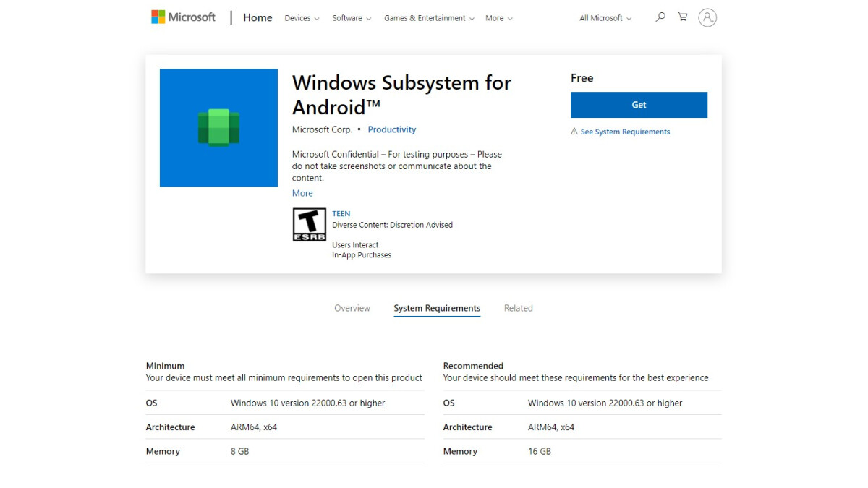Select the Microsoft Store Home icon area
This screenshot has width=868, height=488.
pyautogui.click(x=258, y=17)
